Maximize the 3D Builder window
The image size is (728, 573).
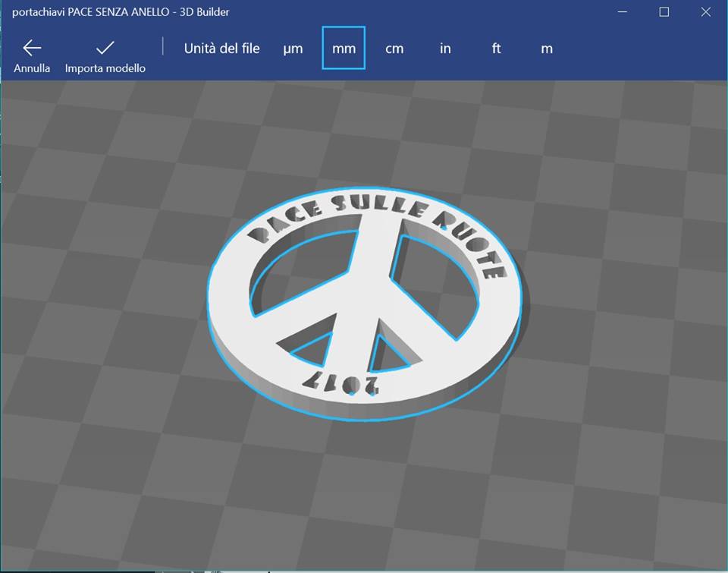click(x=664, y=11)
